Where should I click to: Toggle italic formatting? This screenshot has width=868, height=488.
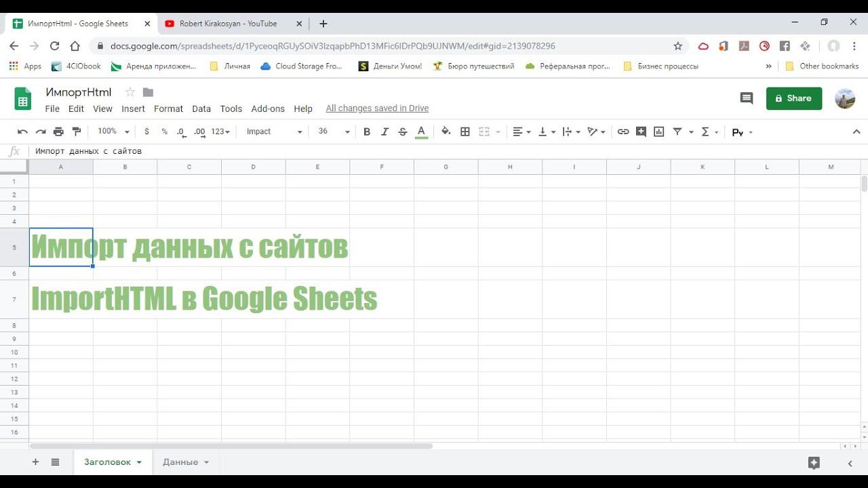384,131
